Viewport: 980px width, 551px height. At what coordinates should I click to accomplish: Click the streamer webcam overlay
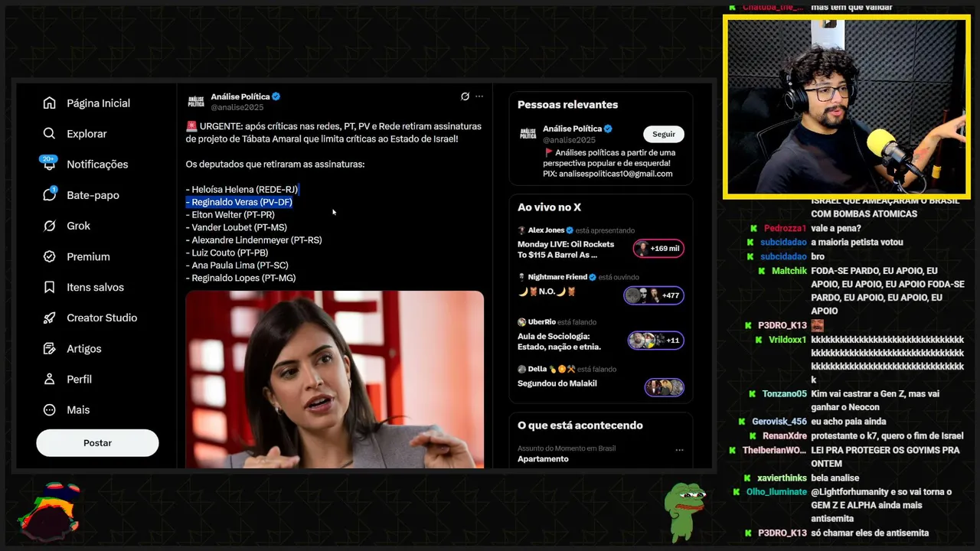pyautogui.click(x=847, y=108)
